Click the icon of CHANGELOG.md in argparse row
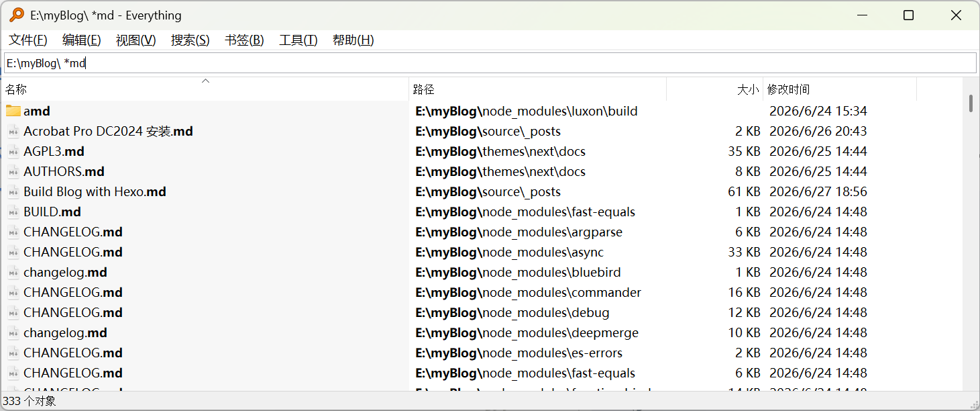Viewport: 980px width, 411px height. [13, 232]
